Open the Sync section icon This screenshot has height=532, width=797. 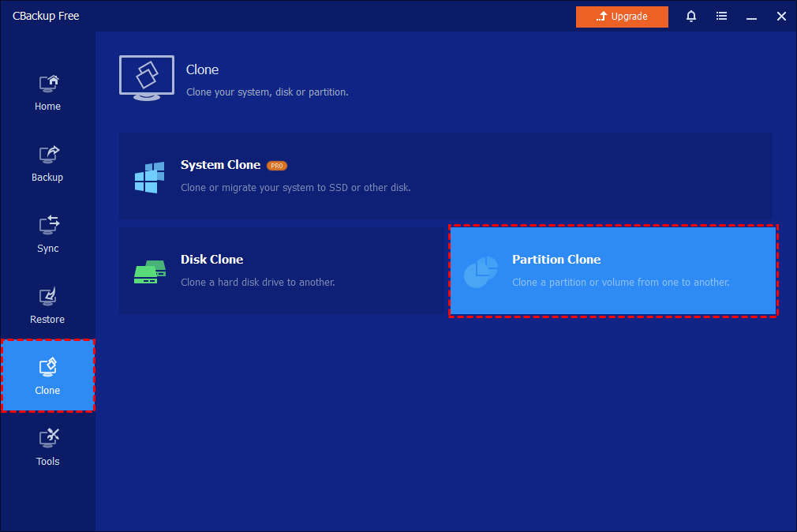click(47, 226)
